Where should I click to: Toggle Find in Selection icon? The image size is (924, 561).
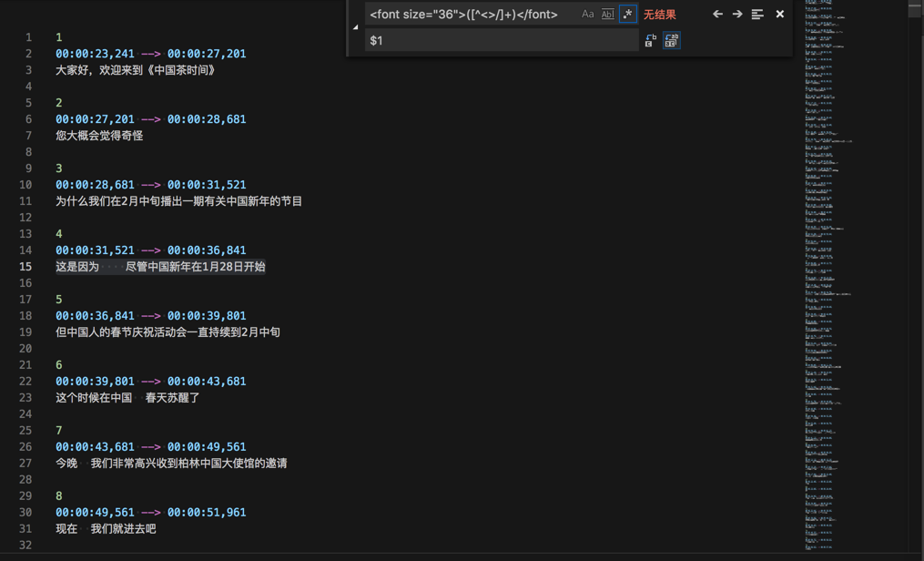coord(757,15)
